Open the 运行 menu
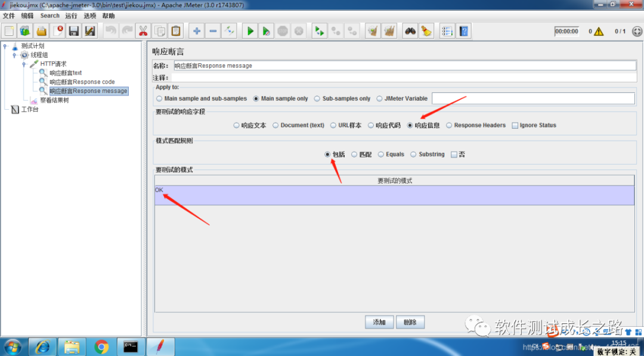The width and height of the screenshot is (644, 356). click(x=71, y=16)
